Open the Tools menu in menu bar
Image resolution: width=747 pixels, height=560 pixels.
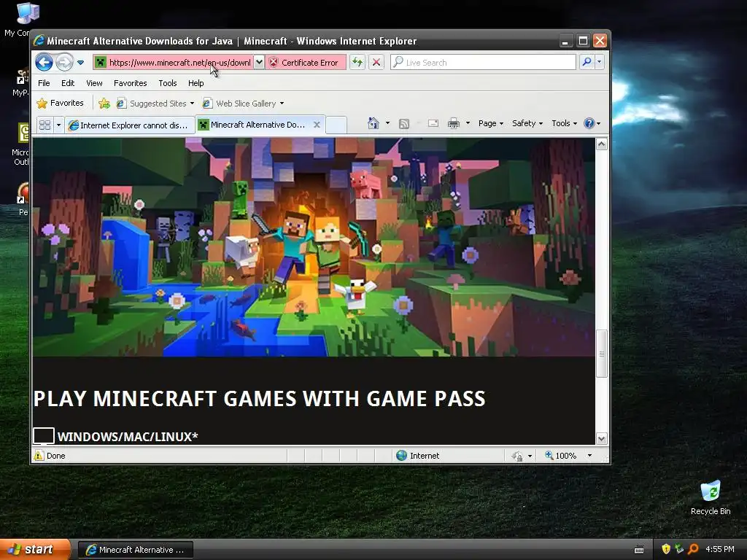click(x=168, y=83)
